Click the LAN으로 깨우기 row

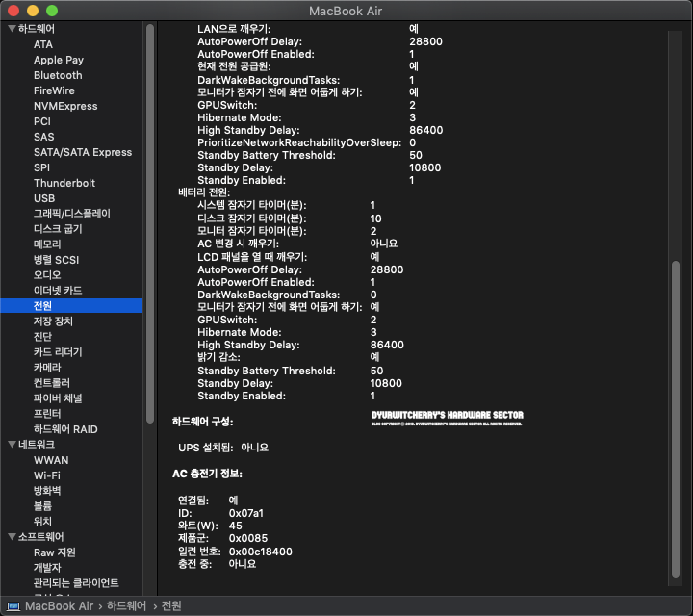click(x=308, y=29)
